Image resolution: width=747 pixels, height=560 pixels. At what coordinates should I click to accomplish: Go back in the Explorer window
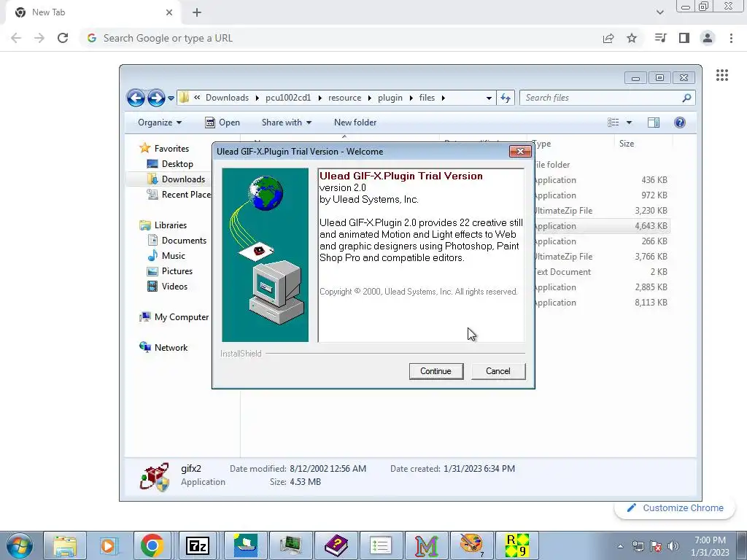136,98
